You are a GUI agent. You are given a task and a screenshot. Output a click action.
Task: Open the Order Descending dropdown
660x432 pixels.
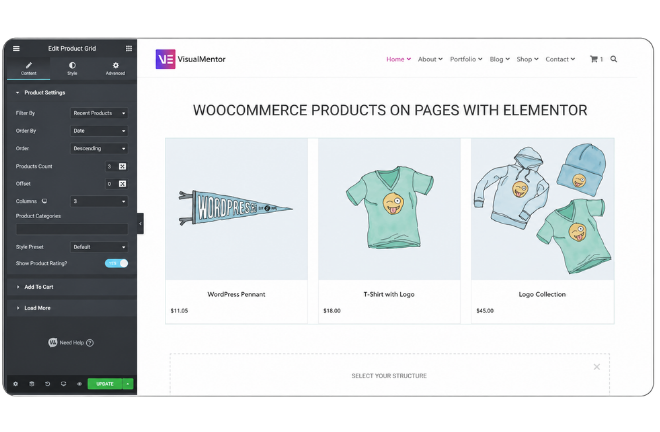pyautogui.click(x=99, y=149)
